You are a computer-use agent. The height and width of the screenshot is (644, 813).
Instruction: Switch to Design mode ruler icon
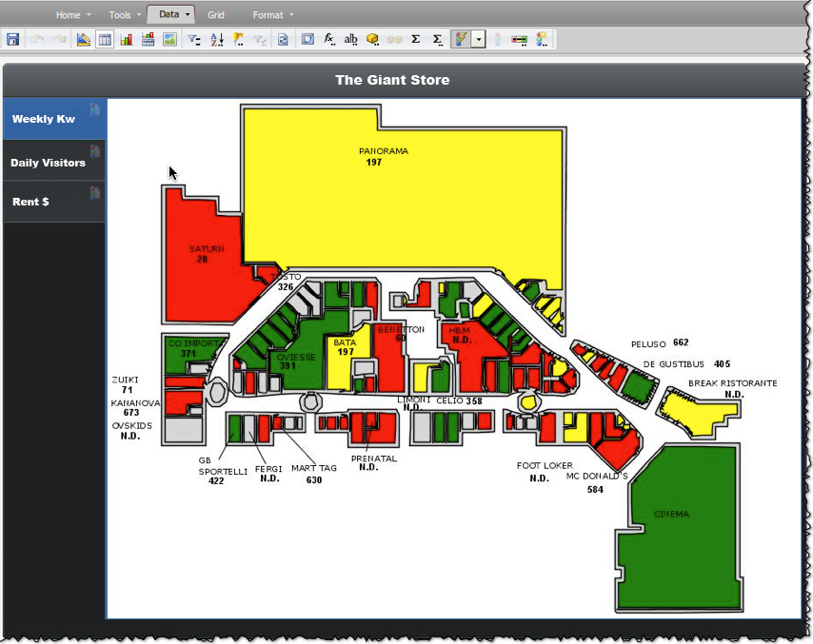pyautogui.click(x=83, y=39)
